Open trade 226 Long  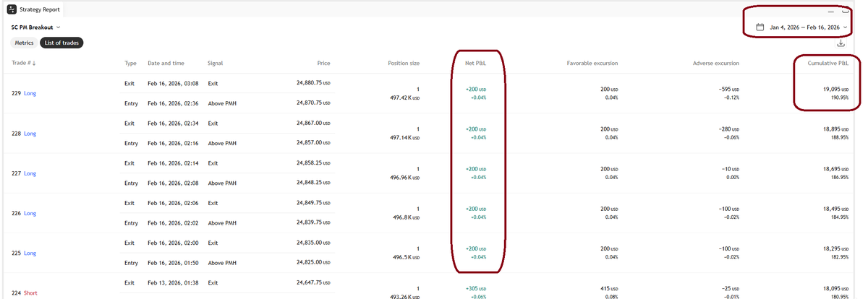(x=25, y=213)
